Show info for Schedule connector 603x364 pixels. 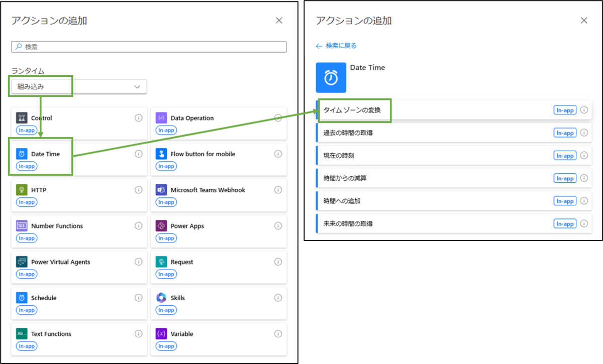139,298
